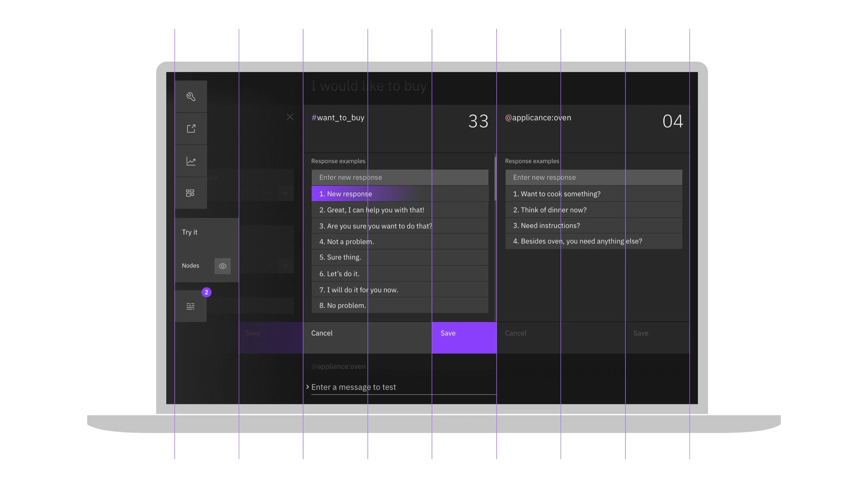Open the export/share icon in sidebar
Image resolution: width=868 pixels, height=488 pixels.
click(191, 129)
